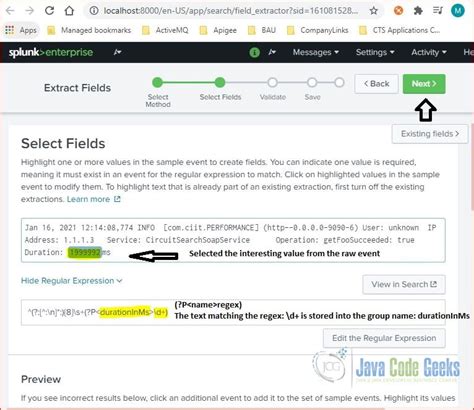Click the browser back arrow

pos(10,11)
